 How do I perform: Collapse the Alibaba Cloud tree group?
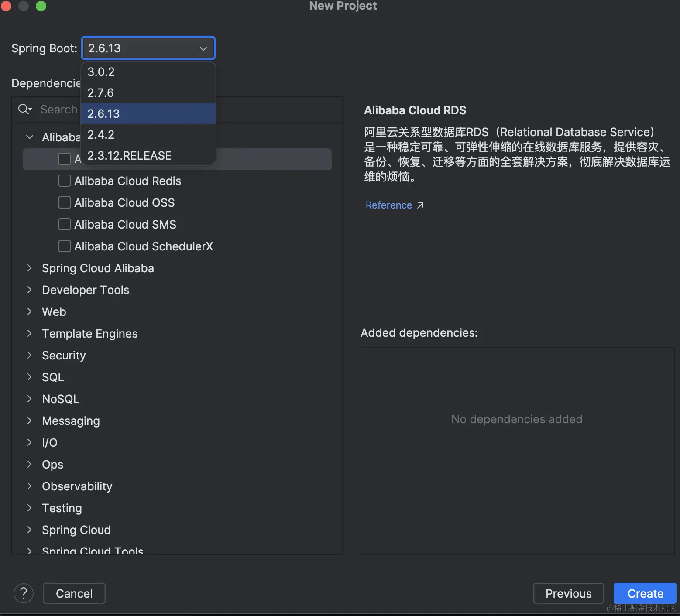click(x=30, y=137)
